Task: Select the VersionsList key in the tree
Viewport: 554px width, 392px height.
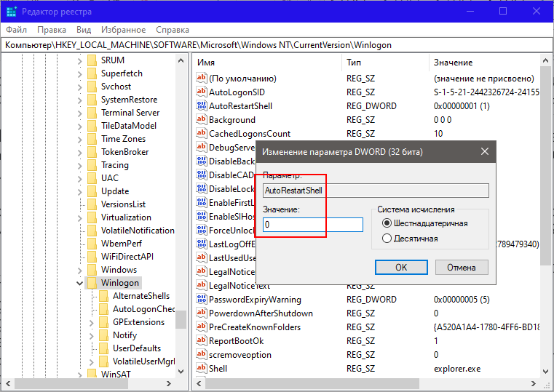Action: [x=123, y=204]
